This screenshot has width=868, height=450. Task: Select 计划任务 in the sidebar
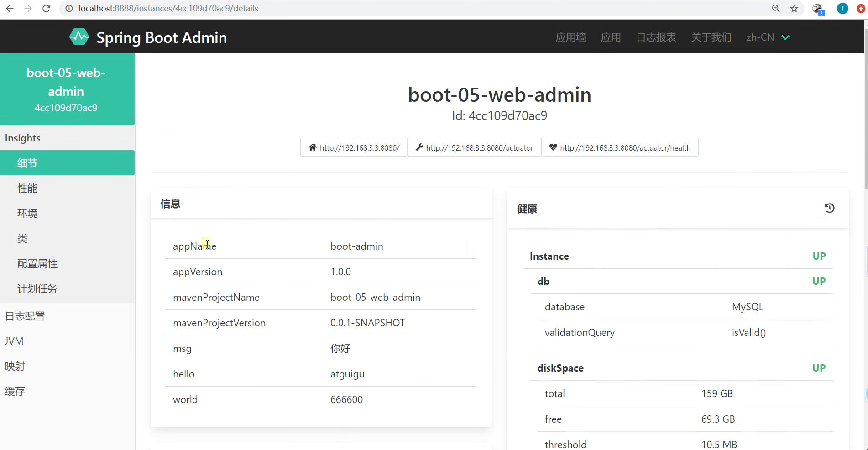tap(67, 288)
